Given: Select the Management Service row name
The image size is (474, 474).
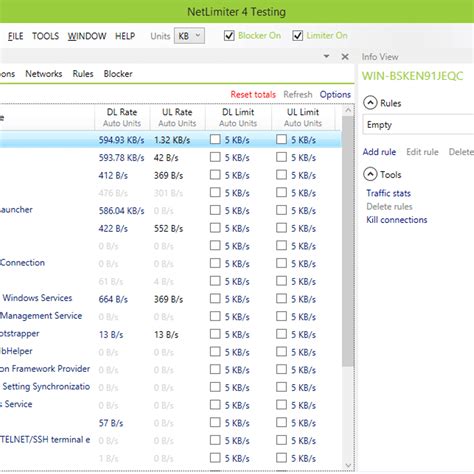Looking at the screenshot, I should [41, 316].
